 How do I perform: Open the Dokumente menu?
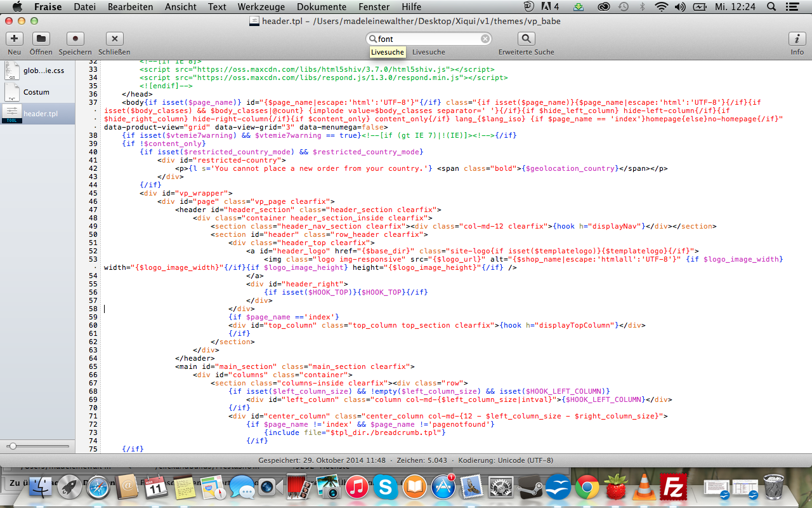coord(322,7)
